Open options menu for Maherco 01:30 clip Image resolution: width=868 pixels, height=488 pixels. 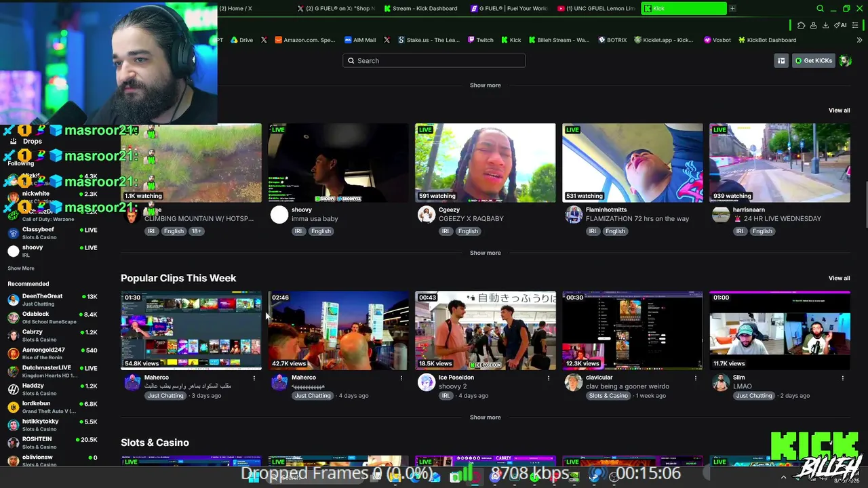pyautogui.click(x=254, y=378)
